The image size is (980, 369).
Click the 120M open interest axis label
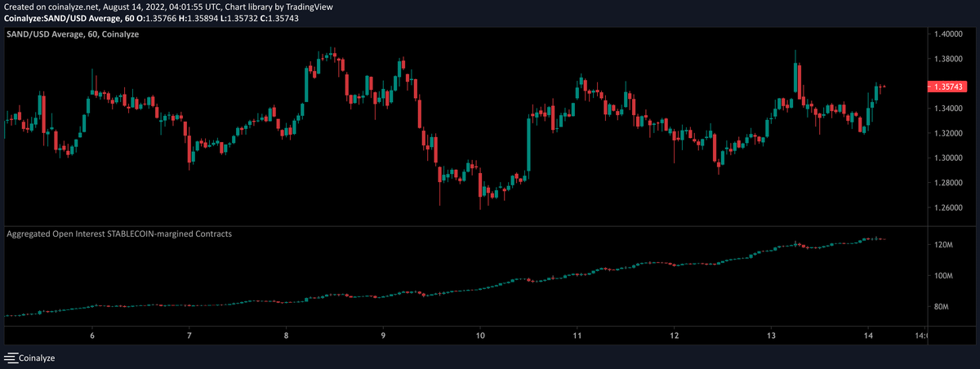coord(942,245)
